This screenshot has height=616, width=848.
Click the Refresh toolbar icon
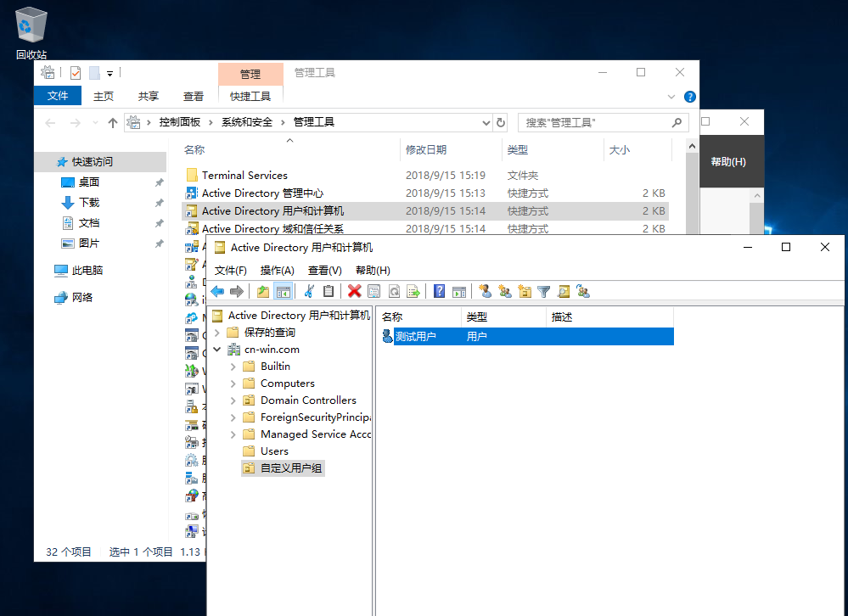pos(394,292)
